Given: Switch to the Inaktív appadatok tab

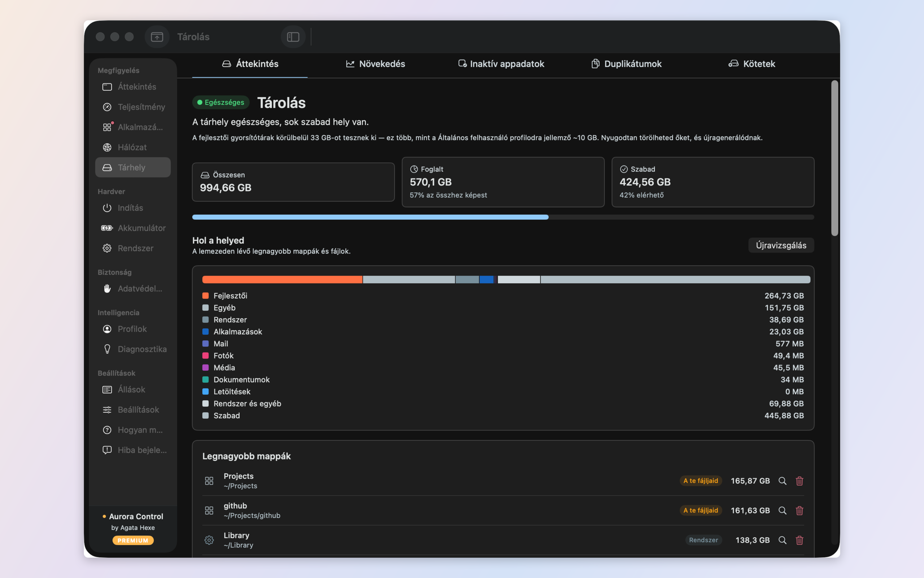Looking at the screenshot, I should pyautogui.click(x=501, y=64).
